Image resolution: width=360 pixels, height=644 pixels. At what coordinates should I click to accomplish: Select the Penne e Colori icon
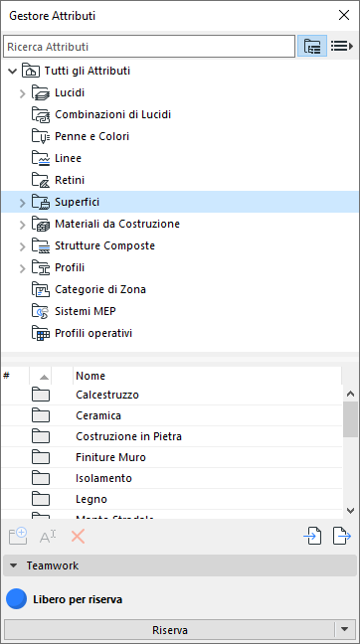[x=41, y=136]
